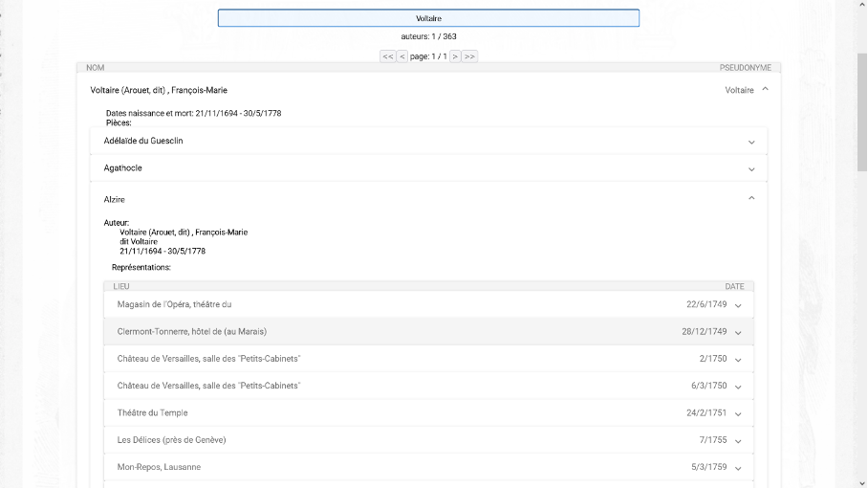This screenshot has height=488, width=868.
Task: Expand Magasin de l'Opéra performance chevron
Action: tap(738, 305)
